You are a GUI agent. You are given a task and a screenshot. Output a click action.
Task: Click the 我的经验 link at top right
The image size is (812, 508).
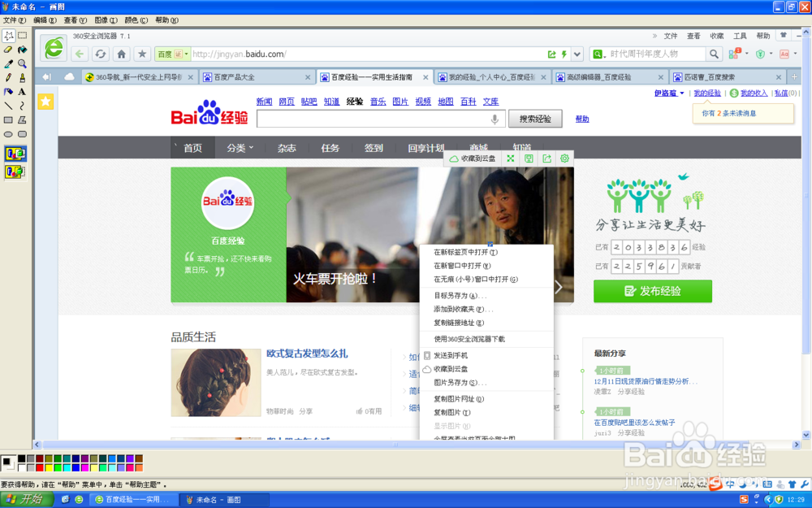[x=707, y=93]
